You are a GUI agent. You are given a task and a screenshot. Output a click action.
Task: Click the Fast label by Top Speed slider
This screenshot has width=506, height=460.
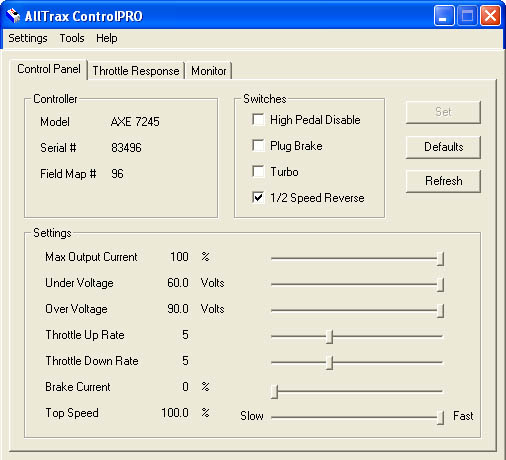(x=463, y=416)
